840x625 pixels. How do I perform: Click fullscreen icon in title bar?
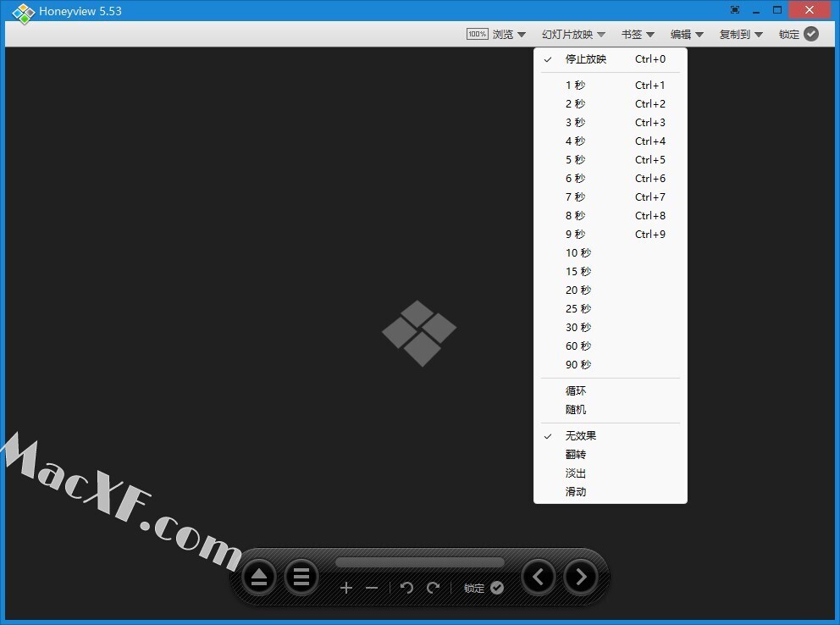(x=735, y=9)
